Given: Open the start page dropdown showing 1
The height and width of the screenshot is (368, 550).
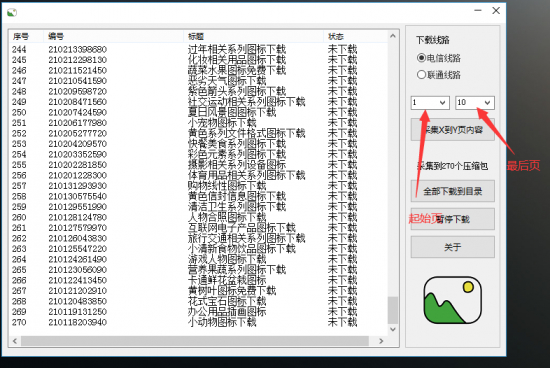Looking at the screenshot, I should (x=430, y=102).
